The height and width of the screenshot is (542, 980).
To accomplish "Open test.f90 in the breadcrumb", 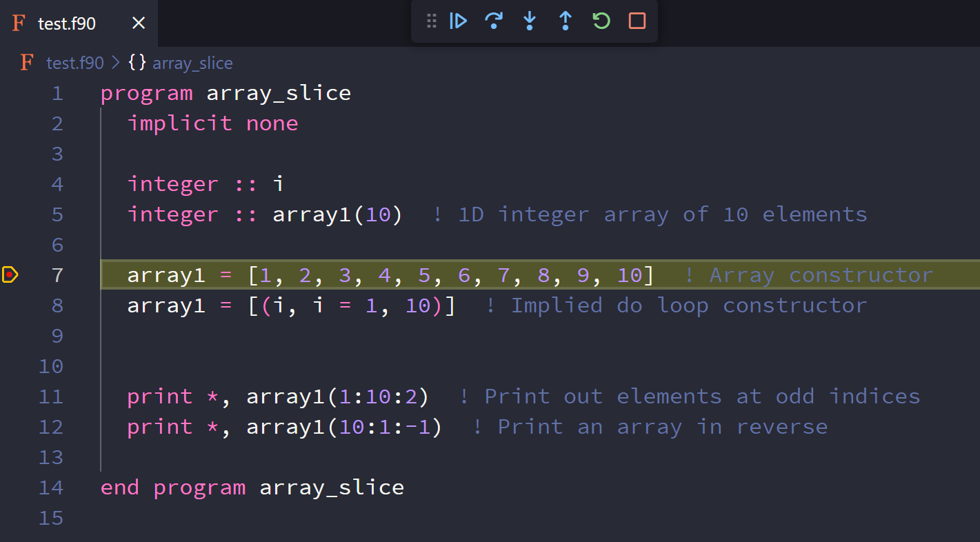I will coord(74,63).
